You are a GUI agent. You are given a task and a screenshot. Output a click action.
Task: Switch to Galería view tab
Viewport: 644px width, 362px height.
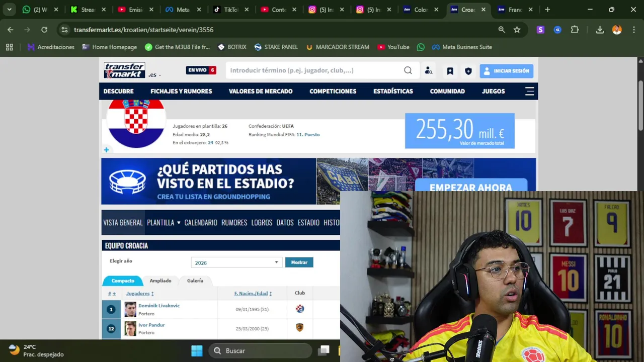click(x=195, y=281)
